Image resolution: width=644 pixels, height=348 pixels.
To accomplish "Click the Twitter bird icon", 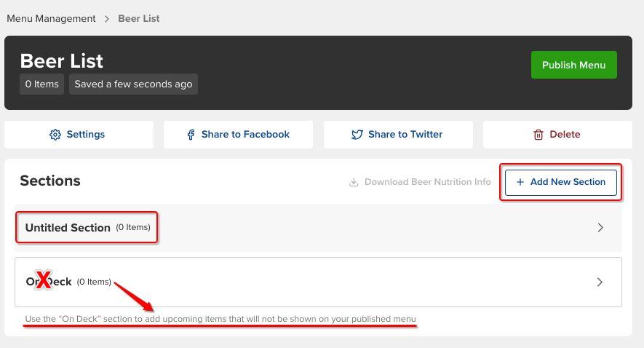I will point(357,135).
